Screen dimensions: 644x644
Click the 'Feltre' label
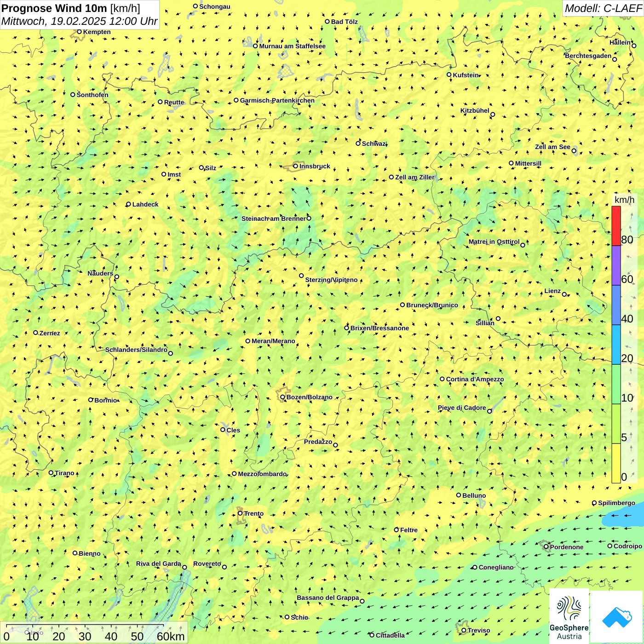(409, 530)
